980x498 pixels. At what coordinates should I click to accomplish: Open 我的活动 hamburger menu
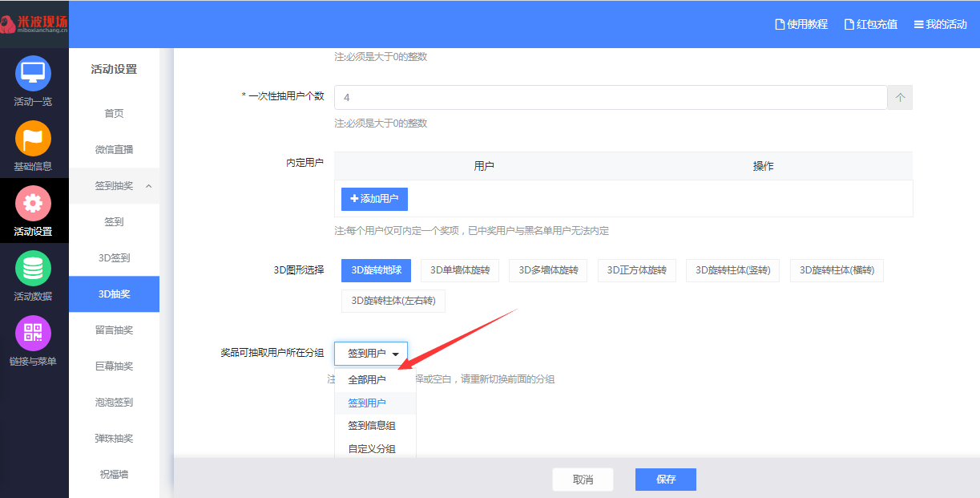(x=940, y=24)
